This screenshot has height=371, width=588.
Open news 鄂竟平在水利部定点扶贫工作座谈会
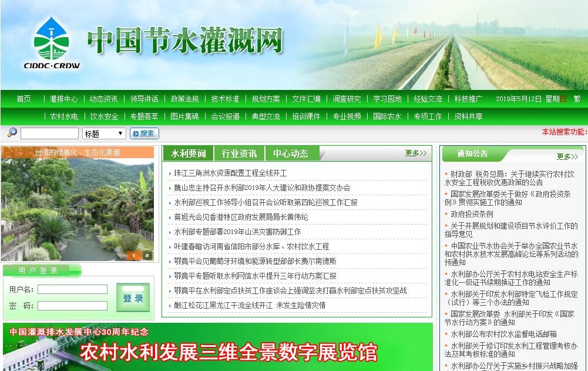pos(290,290)
